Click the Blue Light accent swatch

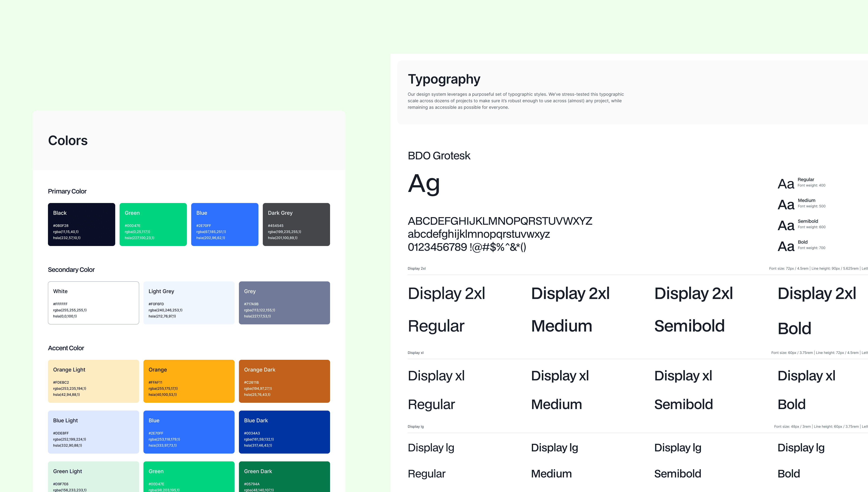(x=93, y=432)
